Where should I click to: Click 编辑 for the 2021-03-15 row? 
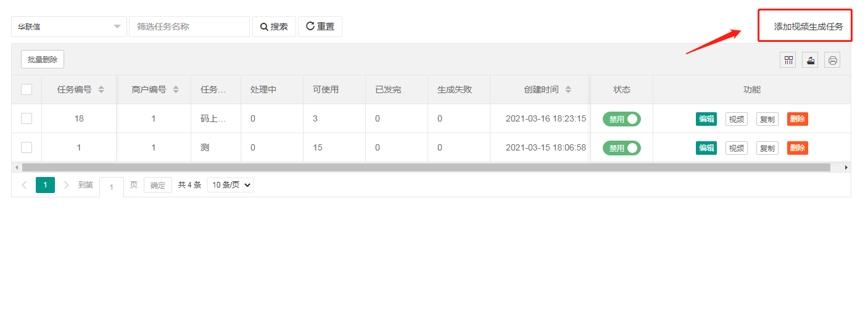706,148
